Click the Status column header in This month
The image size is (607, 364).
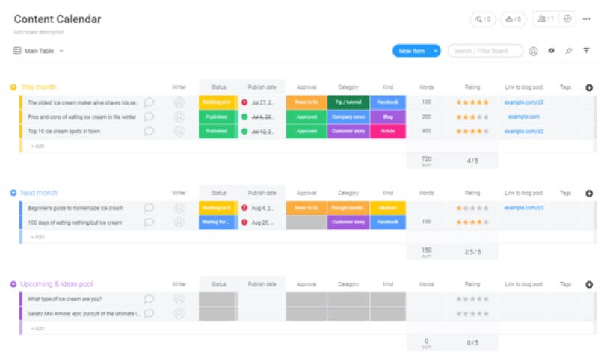click(219, 87)
